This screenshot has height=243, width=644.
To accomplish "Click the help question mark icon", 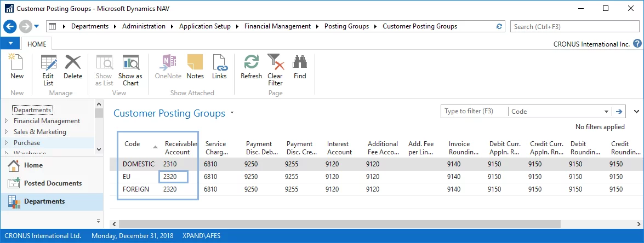I will coord(637,44).
